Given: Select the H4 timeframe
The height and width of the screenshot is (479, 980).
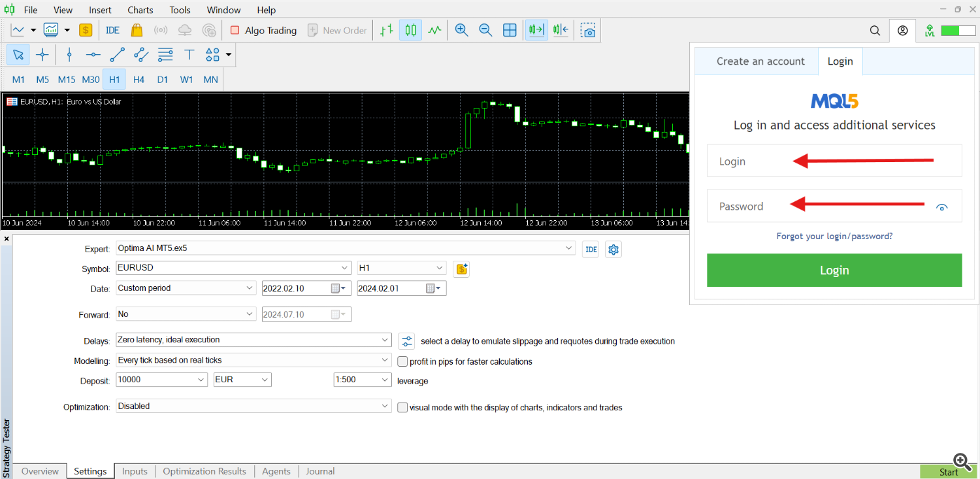Looking at the screenshot, I should [x=139, y=80].
